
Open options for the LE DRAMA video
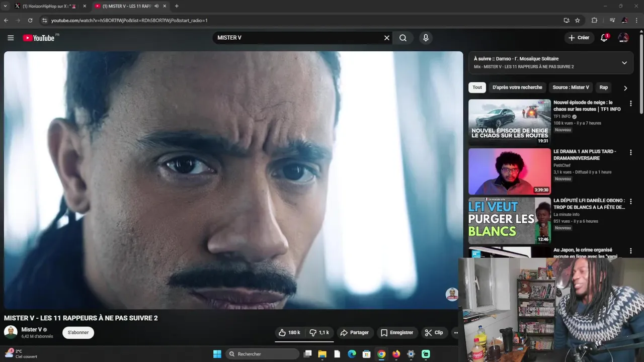click(630, 152)
